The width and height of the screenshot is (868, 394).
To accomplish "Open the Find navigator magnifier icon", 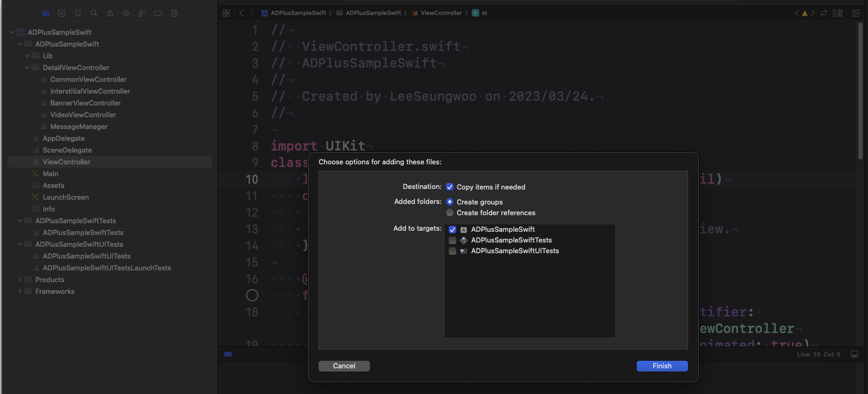I will click(94, 13).
